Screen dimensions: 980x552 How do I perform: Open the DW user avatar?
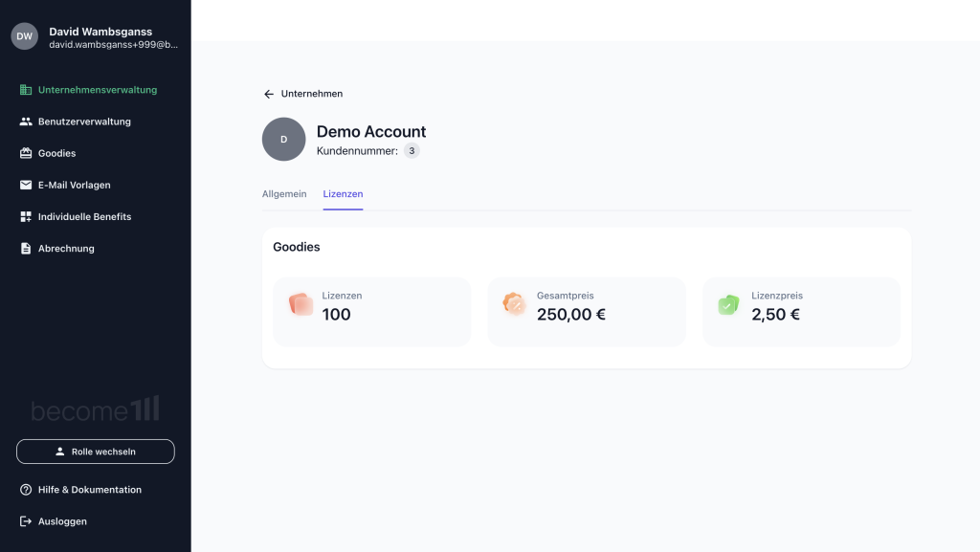click(24, 36)
